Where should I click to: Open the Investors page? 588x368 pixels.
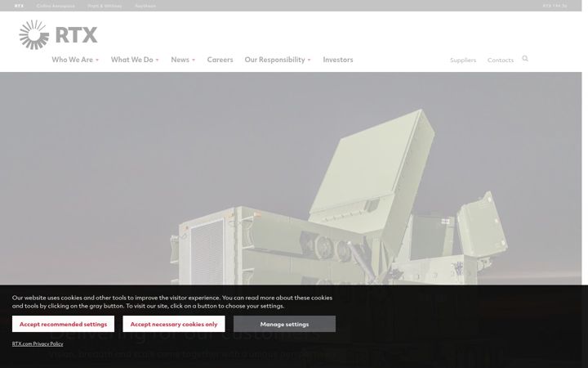tap(338, 60)
